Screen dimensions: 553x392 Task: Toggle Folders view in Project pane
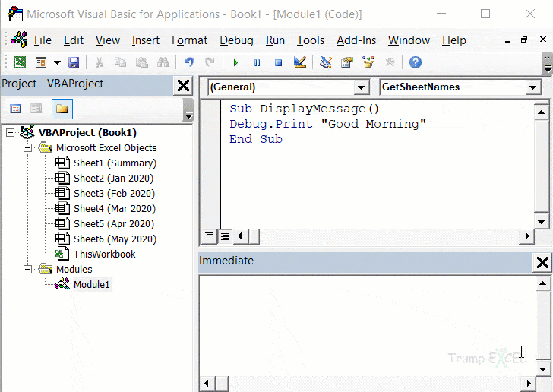(x=62, y=109)
